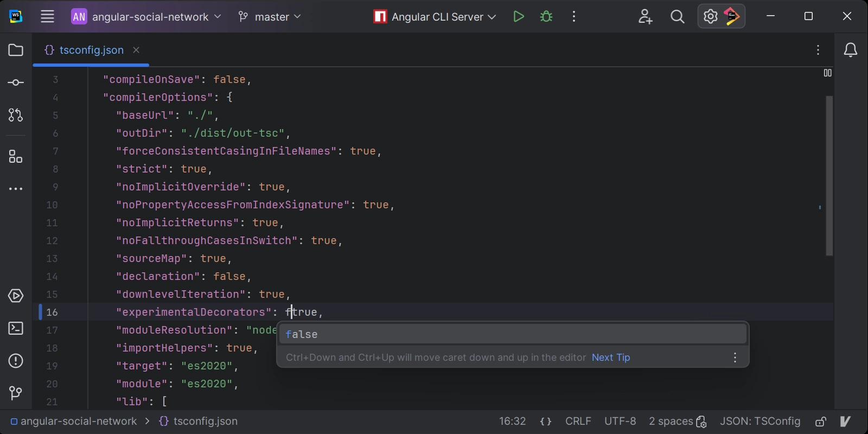Click the "noPropertyAccessFromIndexSignature" key

point(233,205)
